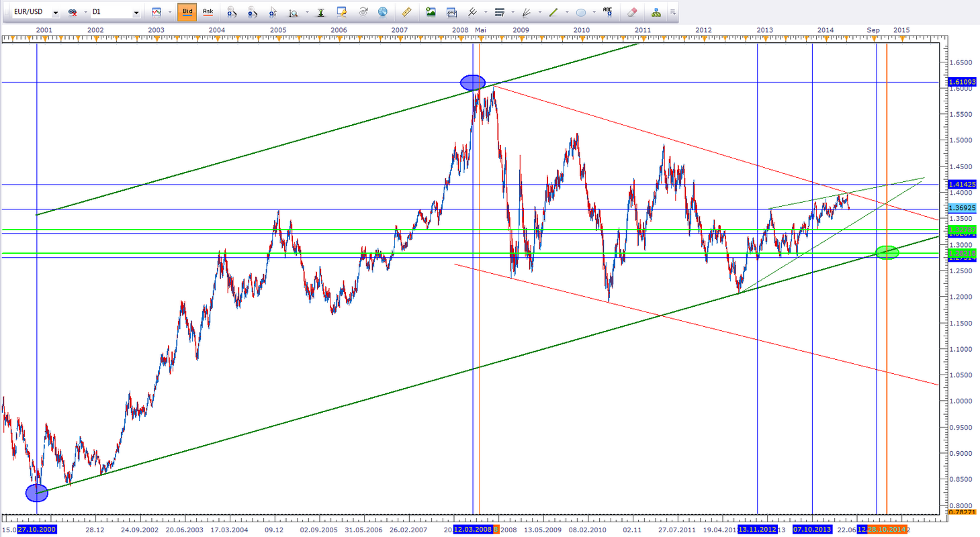
Task: Open the toolbar overflow options
Action: pyautogui.click(x=673, y=12)
